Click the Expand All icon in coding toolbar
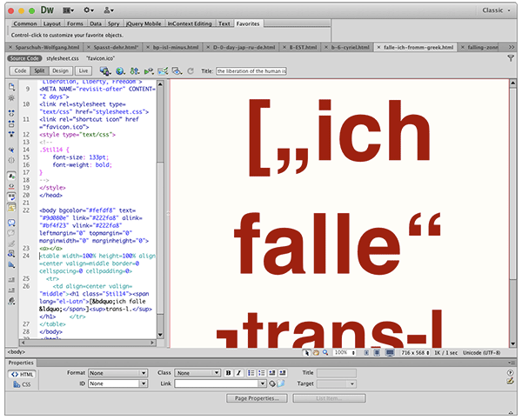Image resolution: width=522 pixels, height=420 pixels. (11, 134)
